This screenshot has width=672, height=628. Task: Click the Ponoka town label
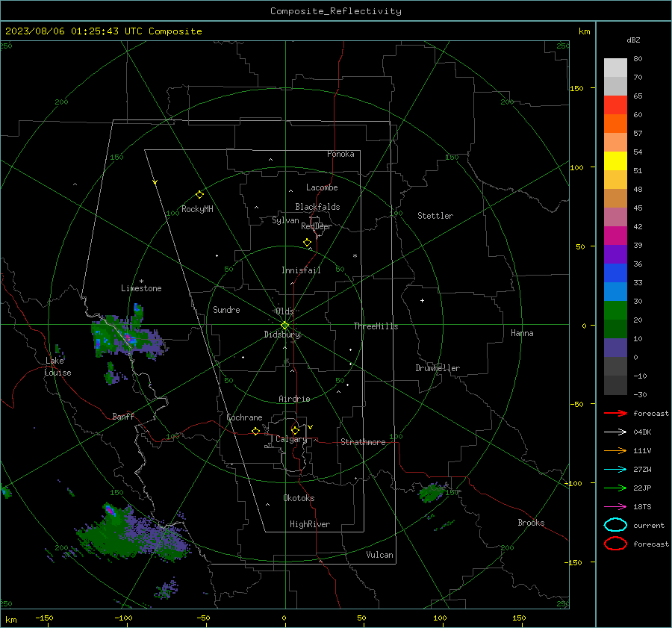click(x=340, y=154)
